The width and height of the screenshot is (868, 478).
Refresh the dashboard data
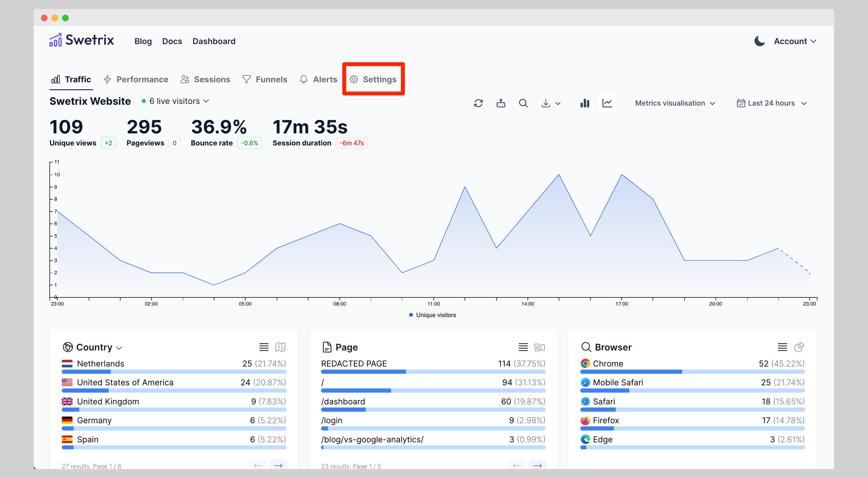coord(478,103)
